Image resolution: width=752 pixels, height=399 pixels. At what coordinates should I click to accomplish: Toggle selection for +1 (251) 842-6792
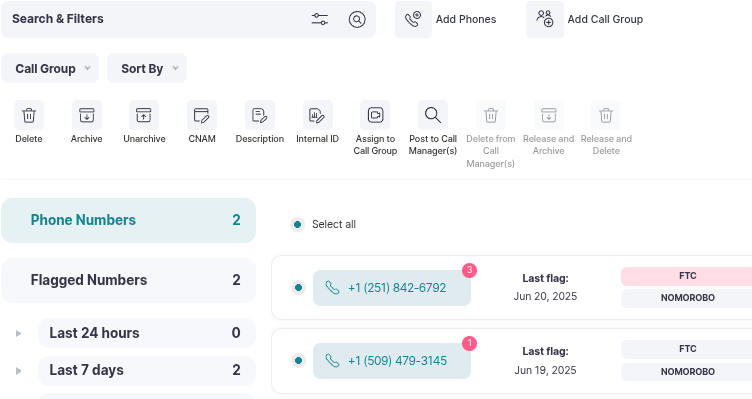pyautogui.click(x=298, y=288)
